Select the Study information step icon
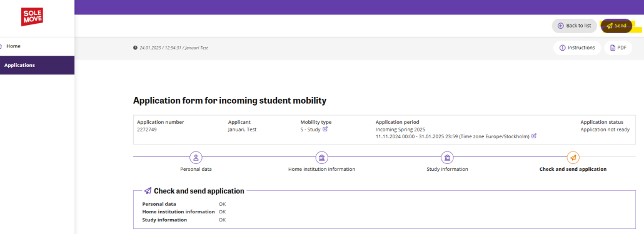This screenshot has height=234, width=644. coord(447,158)
